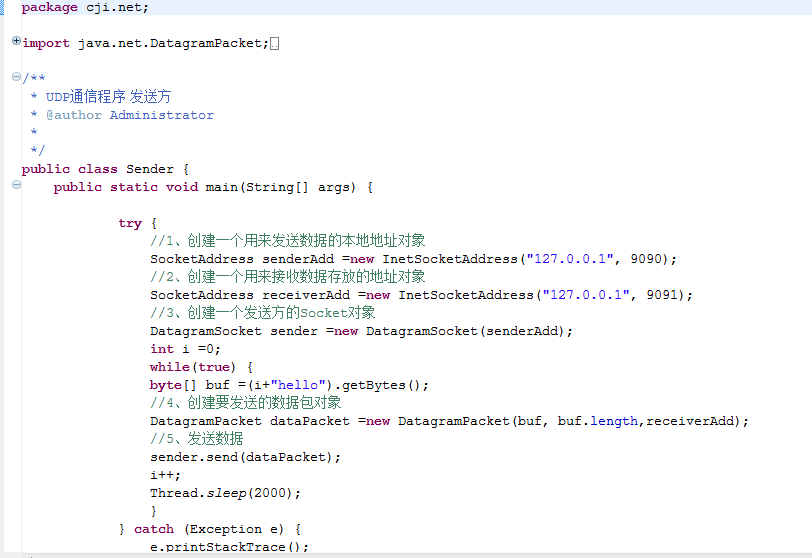Image resolution: width=812 pixels, height=558 pixels.
Task: Expand the folded import section
Action: click(x=16, y=40)
